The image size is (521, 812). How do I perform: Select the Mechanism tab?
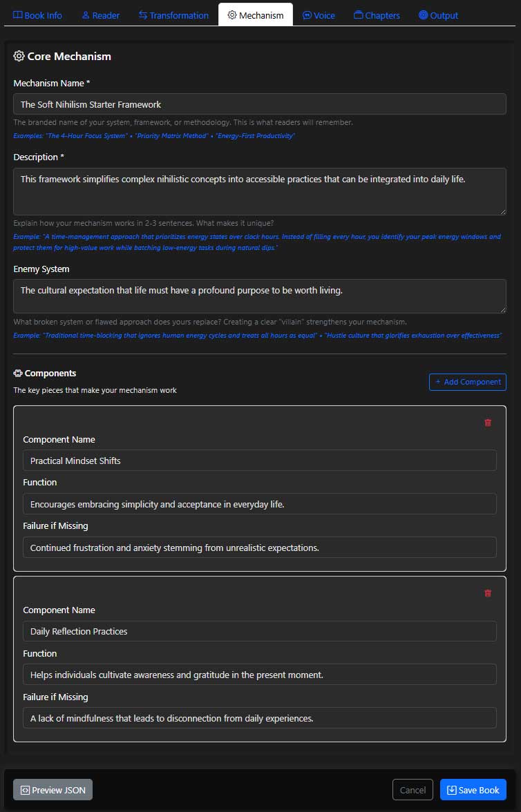pos(256,15)
